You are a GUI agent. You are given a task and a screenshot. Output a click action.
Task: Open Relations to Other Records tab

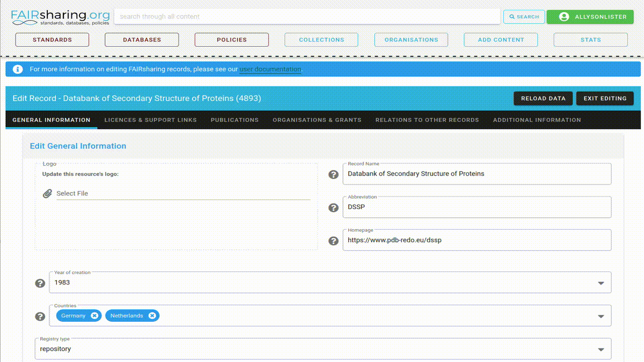427,120
